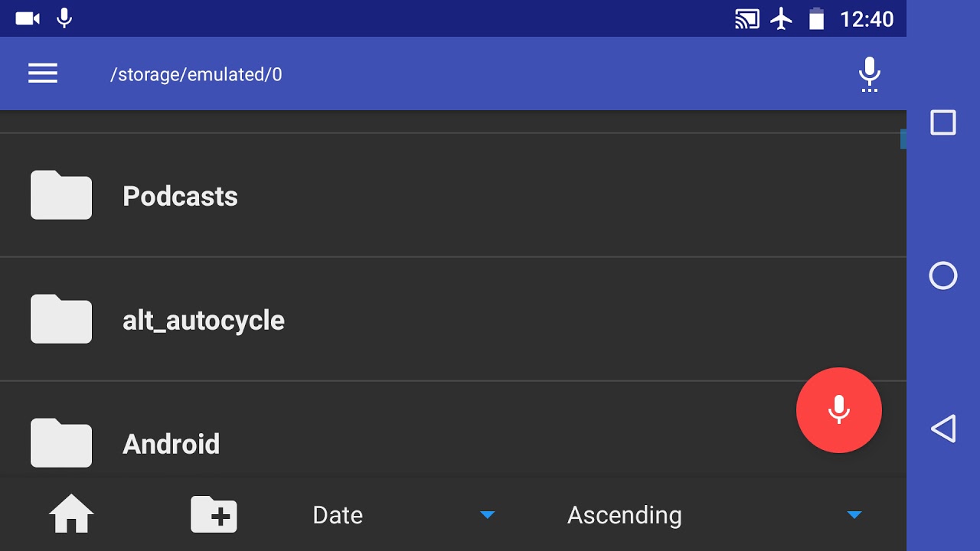This screenshot has width=980, height=551.
Task: Click the arrow beside Ascending
Action: (854, 515)
